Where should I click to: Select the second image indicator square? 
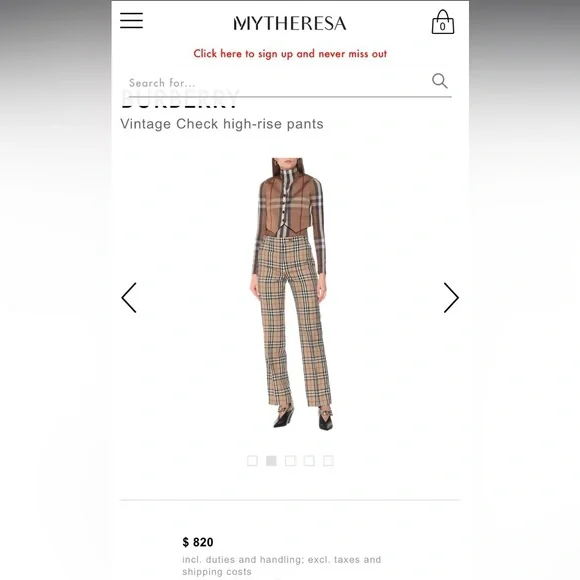coord(271,461)
